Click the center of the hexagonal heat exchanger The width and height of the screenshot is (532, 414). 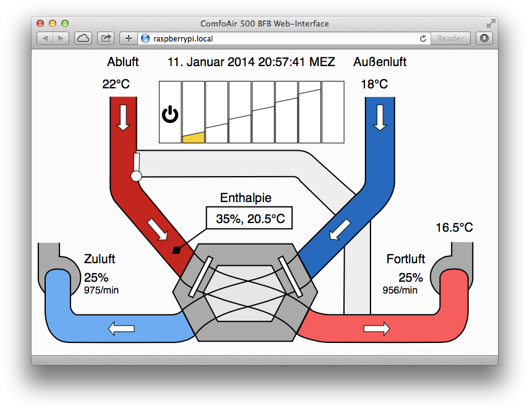(x=245, y=292)
